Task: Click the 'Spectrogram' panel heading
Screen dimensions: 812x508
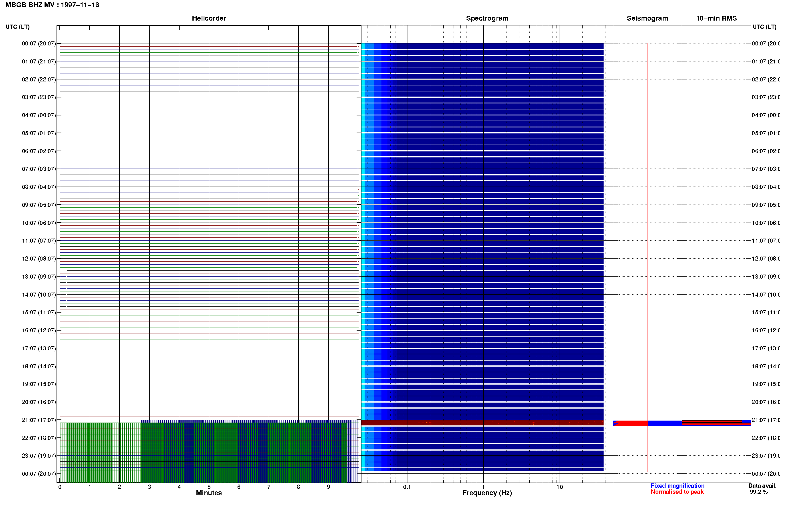Action: pyautogui.click(x=487, y=19)
